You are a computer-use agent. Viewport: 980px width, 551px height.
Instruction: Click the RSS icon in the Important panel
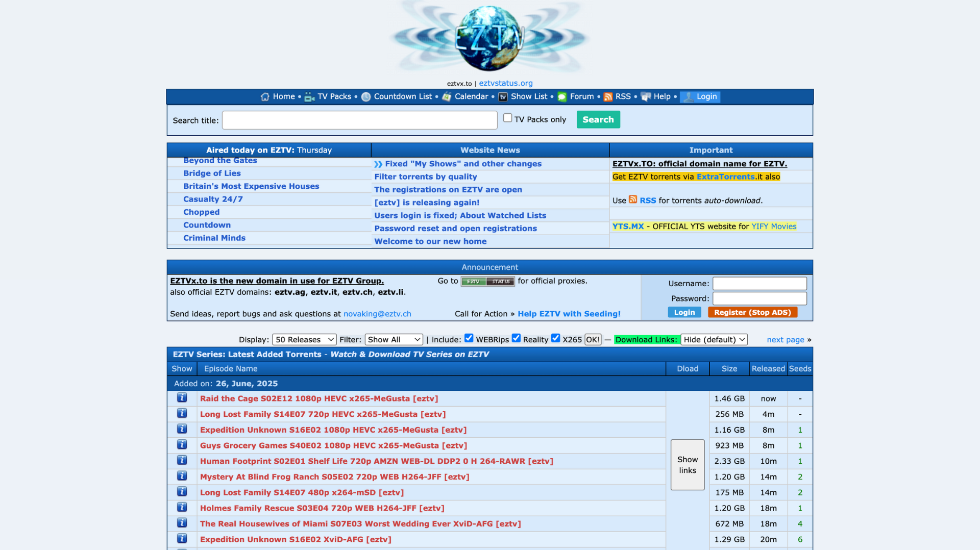[633, 200]
